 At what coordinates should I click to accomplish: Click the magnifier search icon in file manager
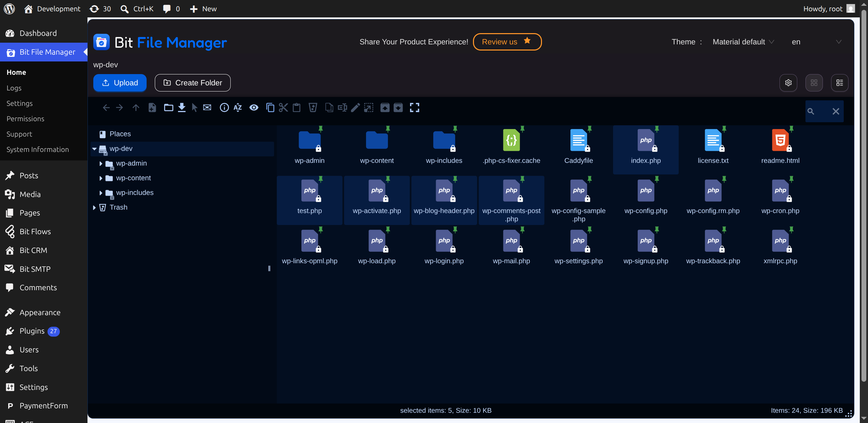point(811,111)
